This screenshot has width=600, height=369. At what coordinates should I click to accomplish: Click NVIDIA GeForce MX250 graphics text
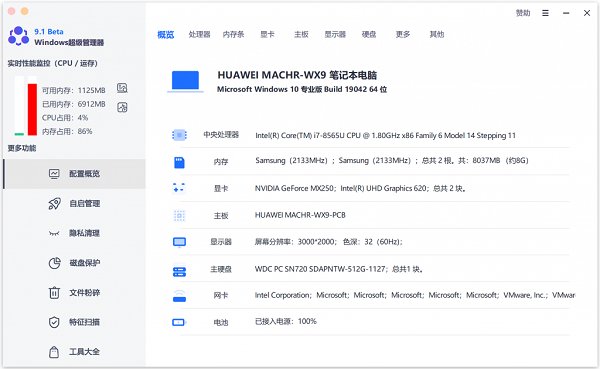point(360,188)
